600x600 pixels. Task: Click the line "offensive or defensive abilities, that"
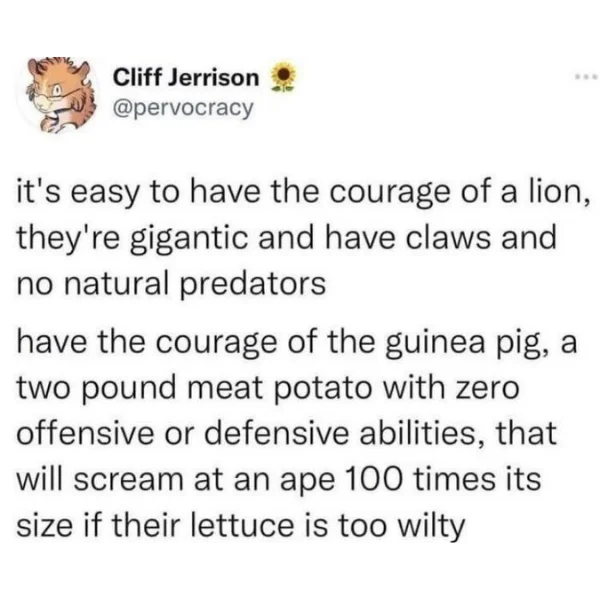coord(286,433)
